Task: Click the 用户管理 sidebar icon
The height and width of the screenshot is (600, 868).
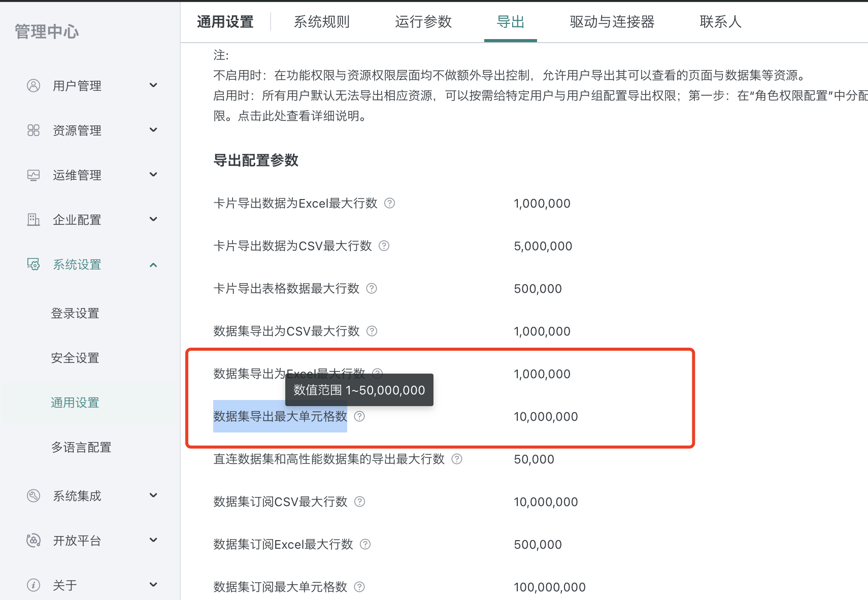Action: (x=34, y=85)
